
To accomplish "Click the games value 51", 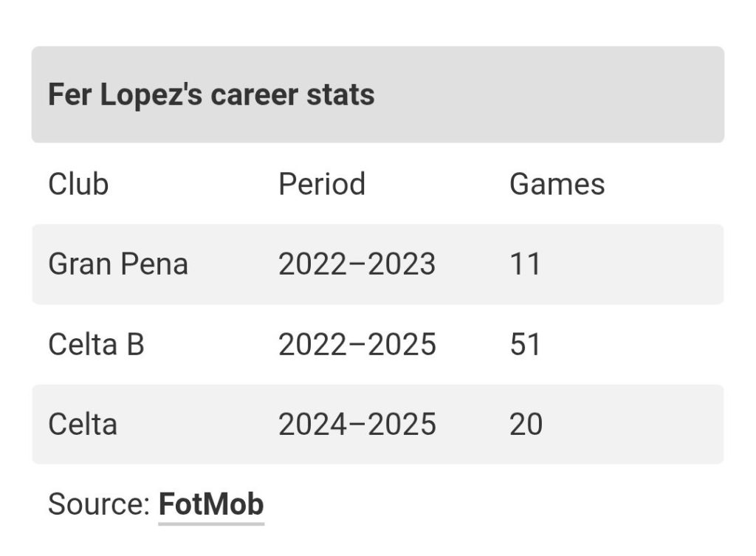I will 525,344.
